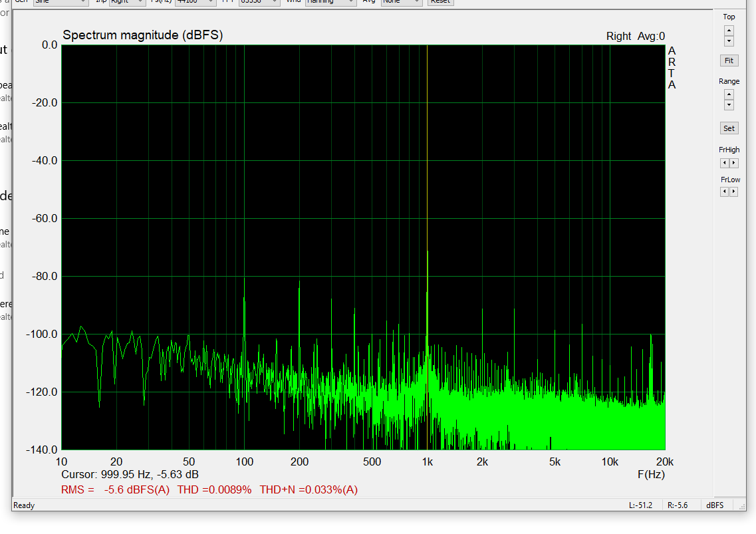Click the Reset button in toolbar
The width and height of the screenshot is (756, 534).
441,2
